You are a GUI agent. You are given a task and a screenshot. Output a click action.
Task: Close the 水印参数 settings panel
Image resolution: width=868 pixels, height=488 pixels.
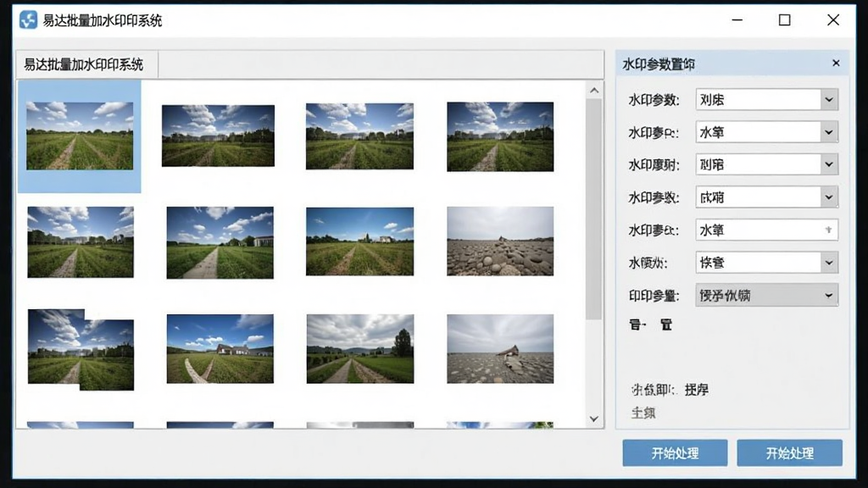[x=836, y=63]
